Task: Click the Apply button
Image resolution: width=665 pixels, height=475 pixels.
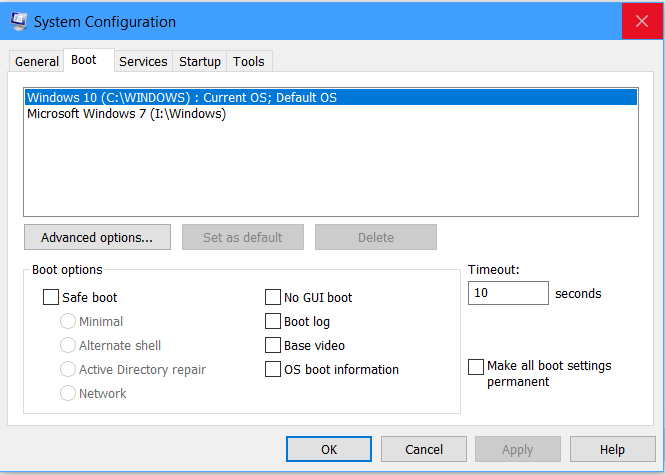Action: coord(518,449)
